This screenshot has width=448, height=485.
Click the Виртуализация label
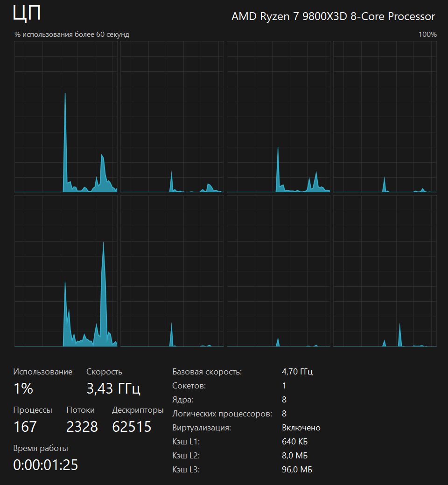tap(202, 428)
